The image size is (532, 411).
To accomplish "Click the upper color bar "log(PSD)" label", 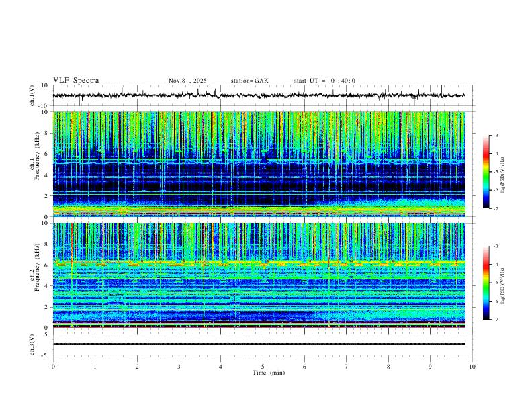I will click(x=502, y=175).
